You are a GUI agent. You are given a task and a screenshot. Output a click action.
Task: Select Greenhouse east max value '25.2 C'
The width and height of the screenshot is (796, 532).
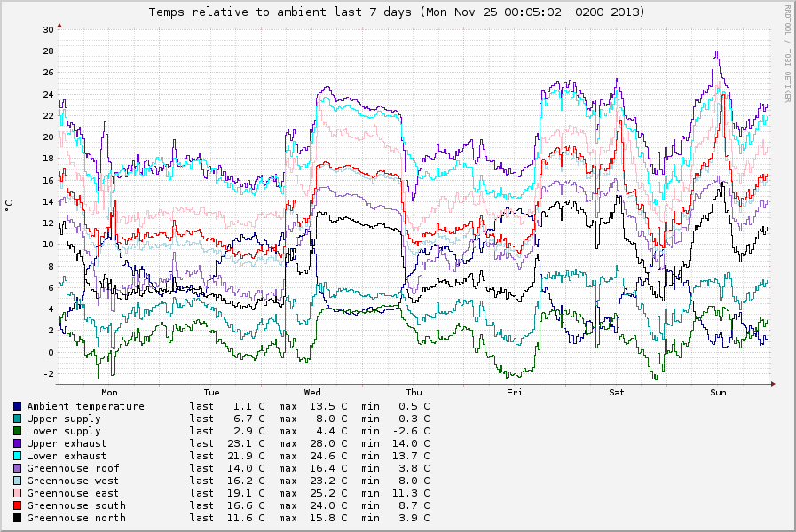328,493
